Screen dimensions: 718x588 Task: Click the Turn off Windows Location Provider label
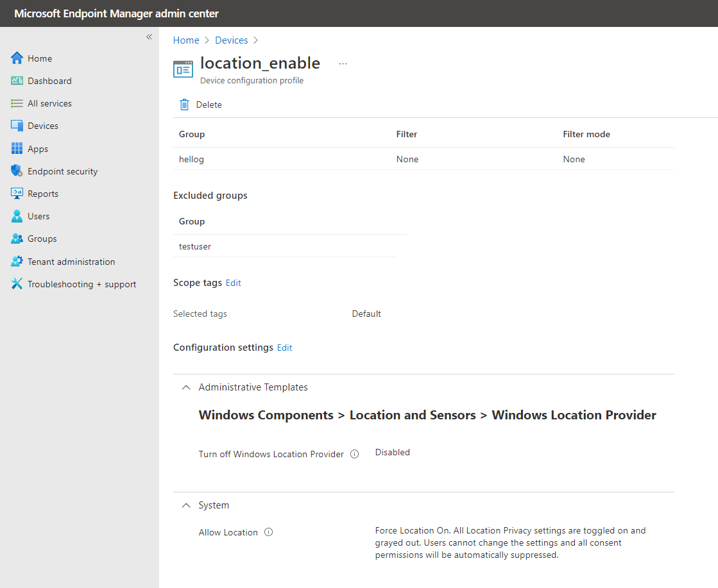[271, 454]
